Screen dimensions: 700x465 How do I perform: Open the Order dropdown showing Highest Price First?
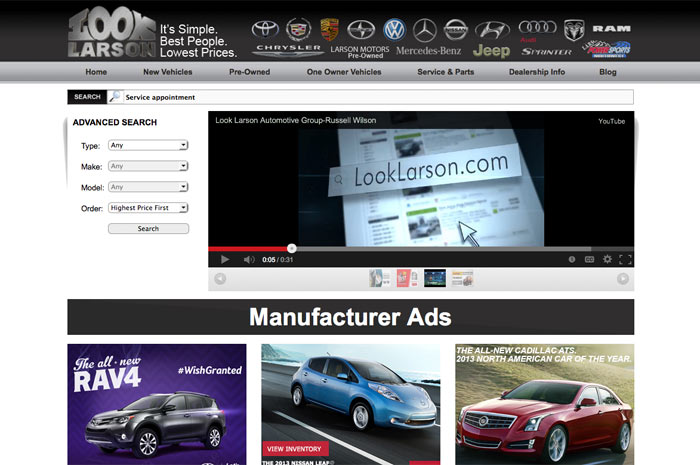(148, 208)
